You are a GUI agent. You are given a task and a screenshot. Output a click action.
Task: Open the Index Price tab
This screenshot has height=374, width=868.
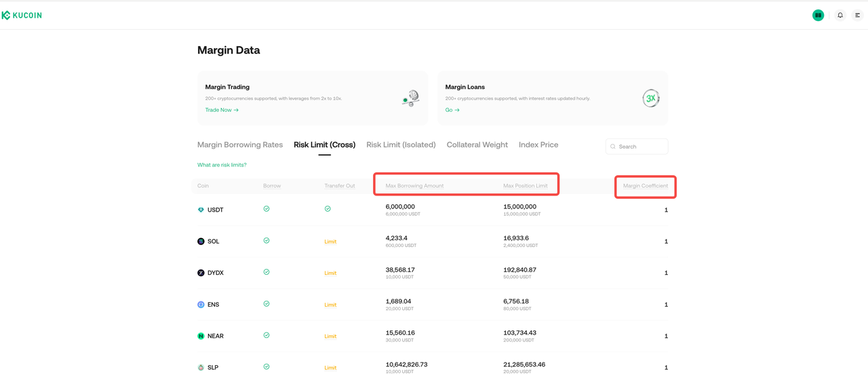coord(538,145)
